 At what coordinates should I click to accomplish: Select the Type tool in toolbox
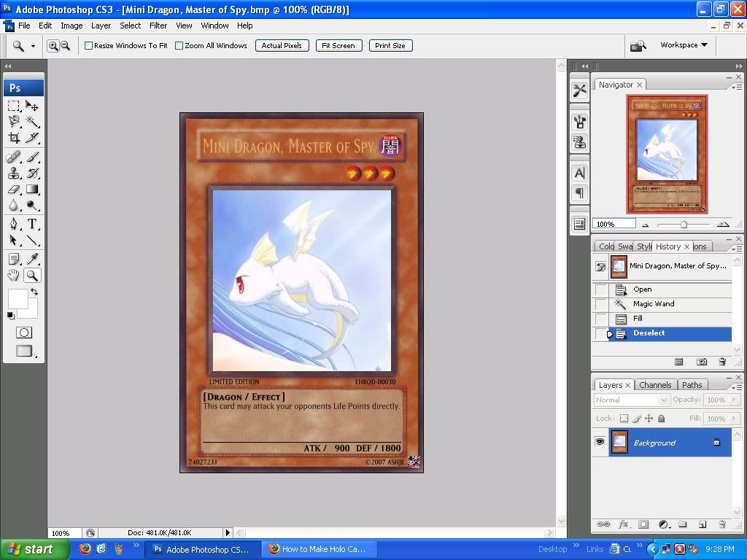[x=33, y=224]
